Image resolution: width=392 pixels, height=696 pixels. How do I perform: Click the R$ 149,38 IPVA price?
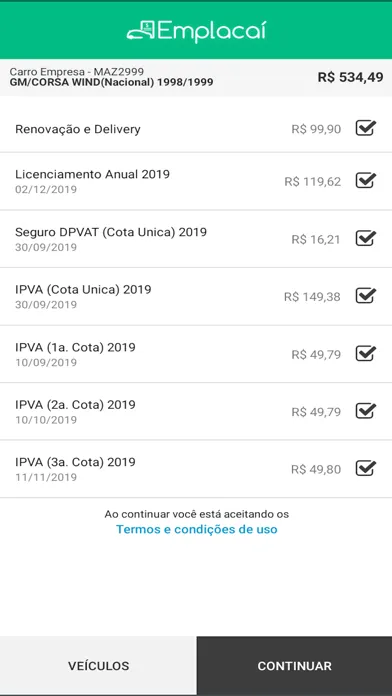pyautogui.click(x=312, y=297)
